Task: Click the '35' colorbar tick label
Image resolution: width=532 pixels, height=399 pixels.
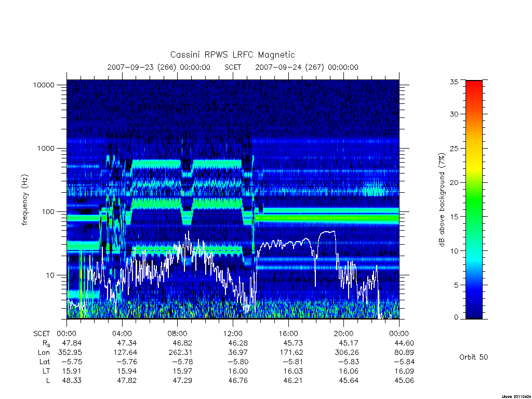Action: pyautogui.click(x=454, y=82)
